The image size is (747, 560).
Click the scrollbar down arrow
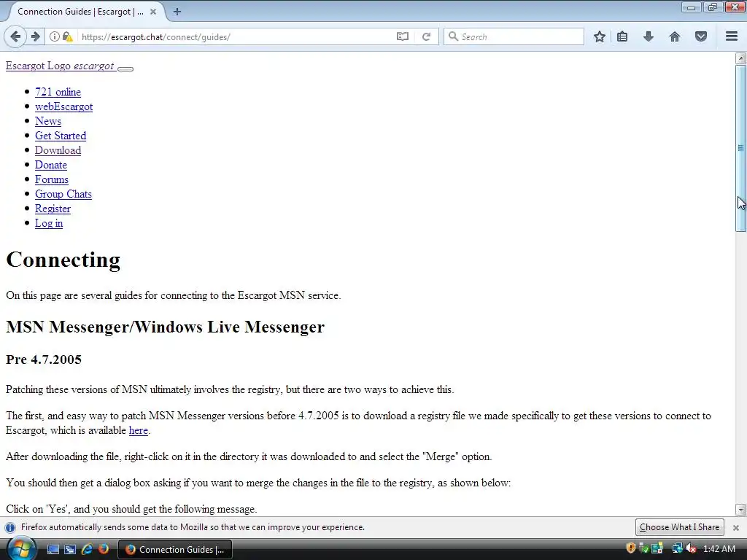click(x=740, y=510)
